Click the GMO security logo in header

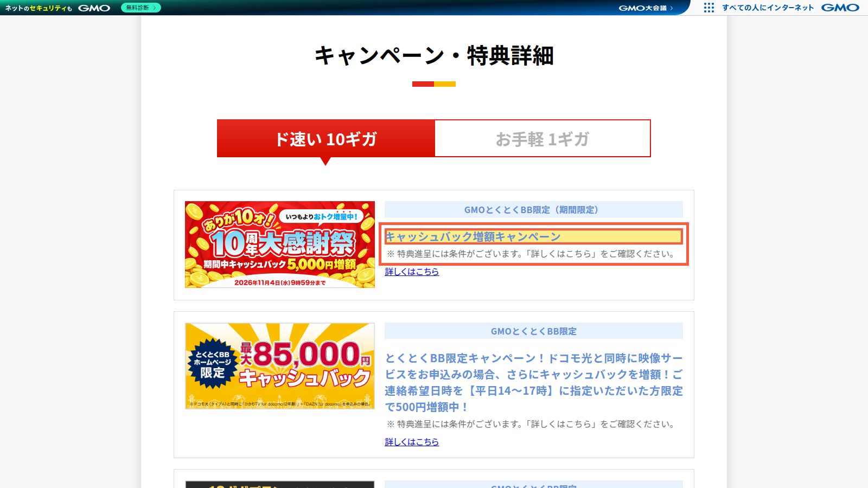58,8
